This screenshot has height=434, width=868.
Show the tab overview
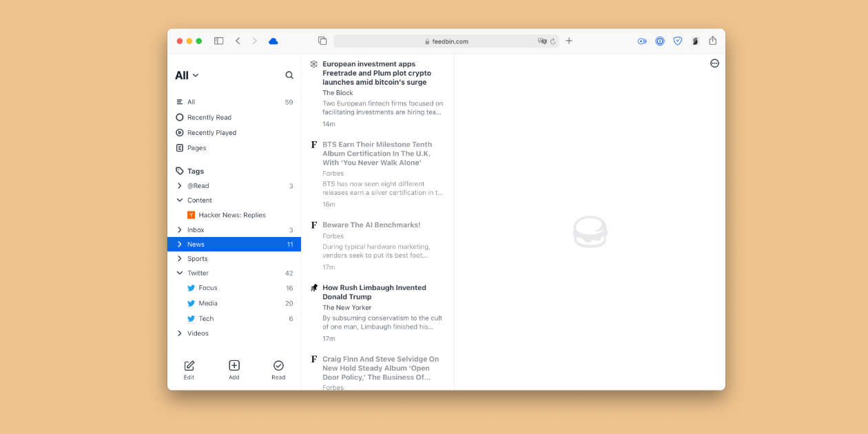click(322, 41)
